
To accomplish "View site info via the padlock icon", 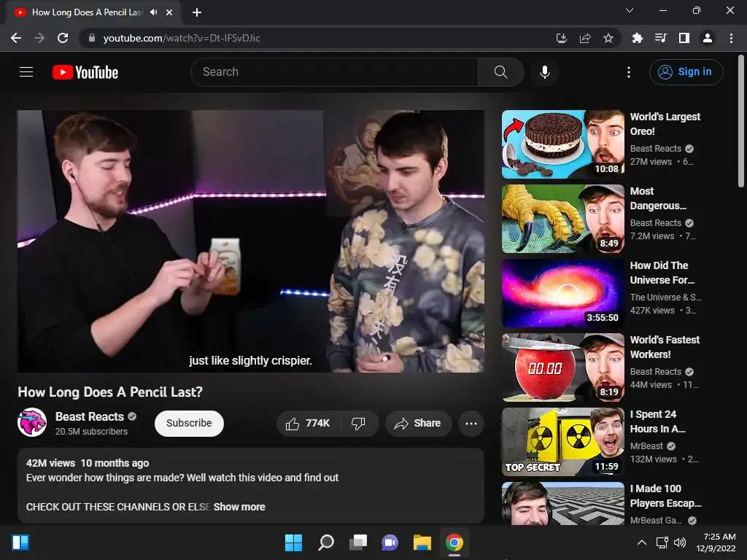I will (x=92, y=38).
